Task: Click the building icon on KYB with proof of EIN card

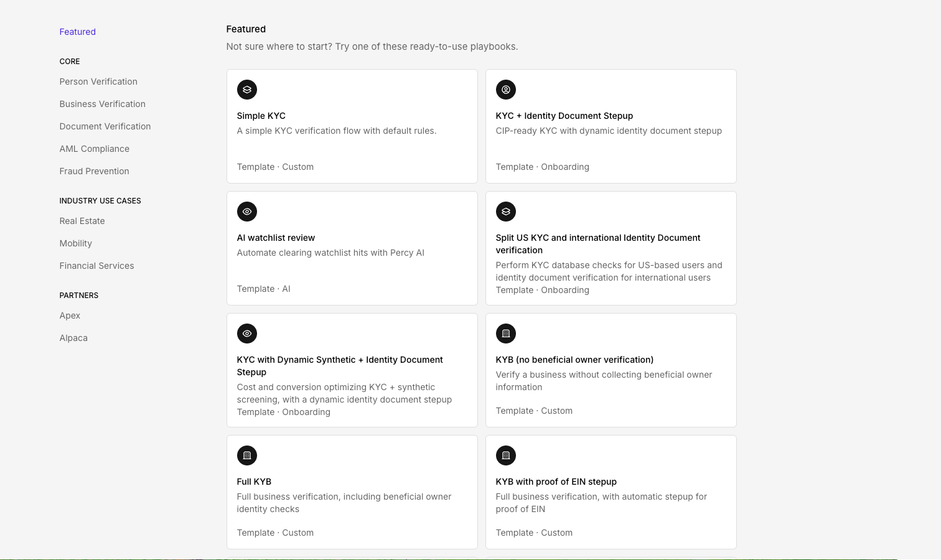Action: [x=506, y=455]
